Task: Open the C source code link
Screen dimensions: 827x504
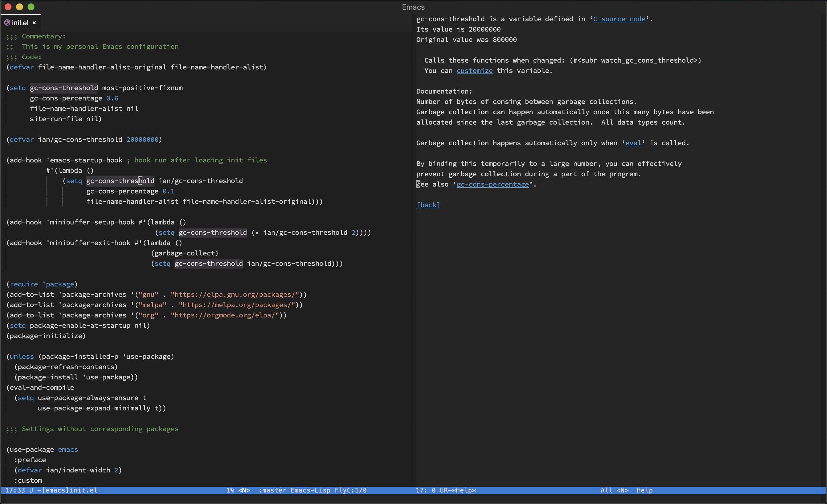Action: pyautogui.click(x=619, y=19)
